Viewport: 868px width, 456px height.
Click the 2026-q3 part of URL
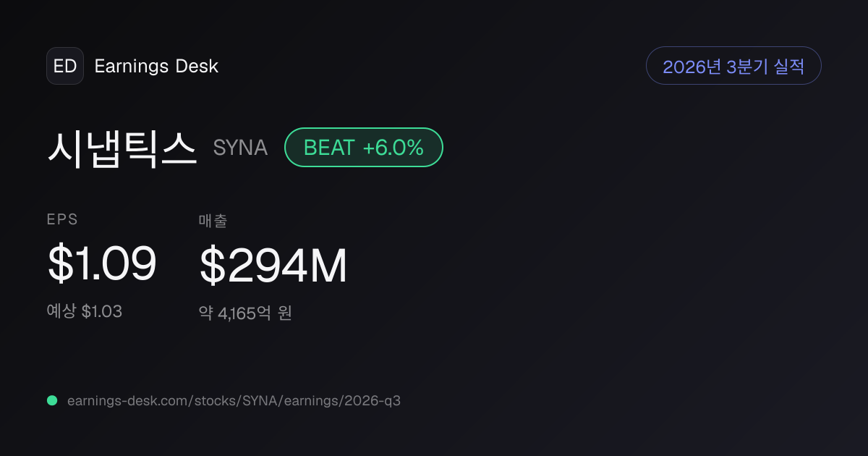click(x=372, y=400)
